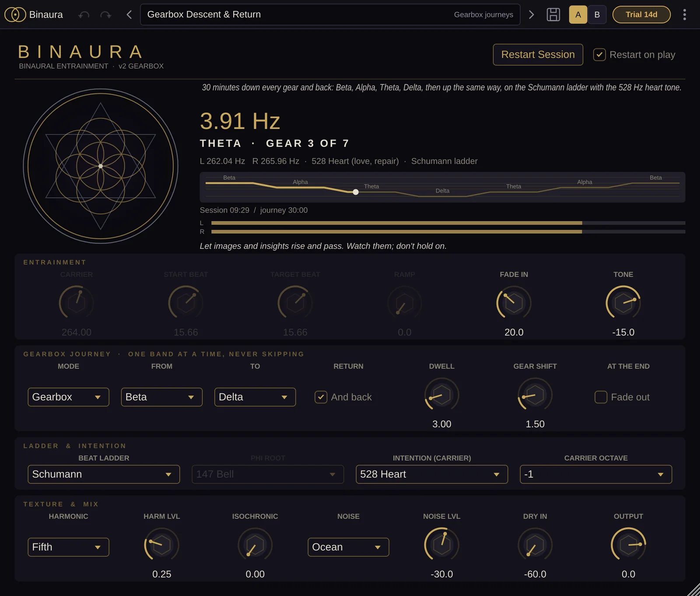The image size is (700, 596).
Task: Click the L channel level meter
Action: (x=448, y=223)
